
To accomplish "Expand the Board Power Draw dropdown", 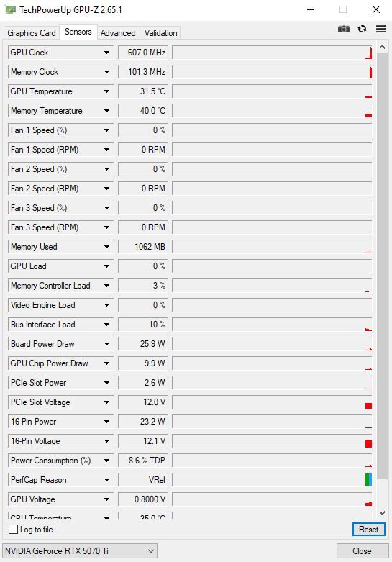I will pyautogui.click(x=106, y=344).
